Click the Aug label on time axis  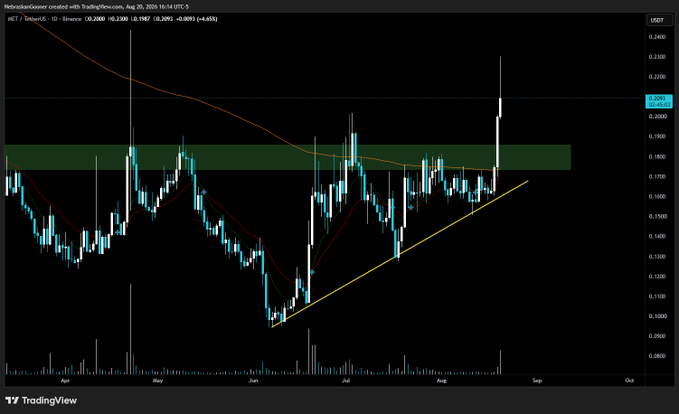441,381
